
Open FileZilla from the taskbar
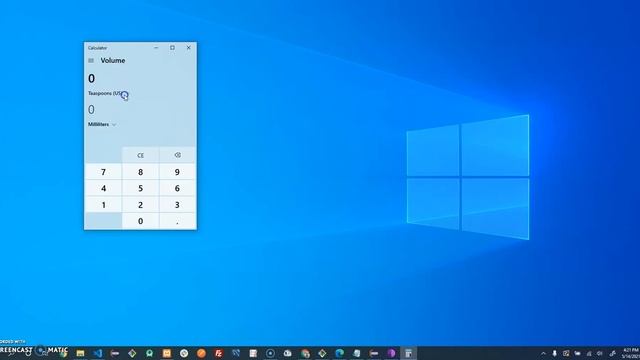(x=219, y=353)
